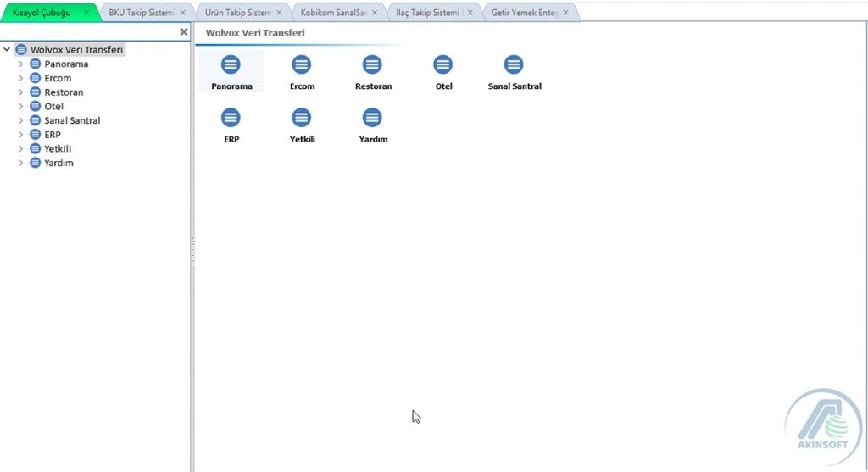Open the Yetkili icon in main panel

point(302,118)
